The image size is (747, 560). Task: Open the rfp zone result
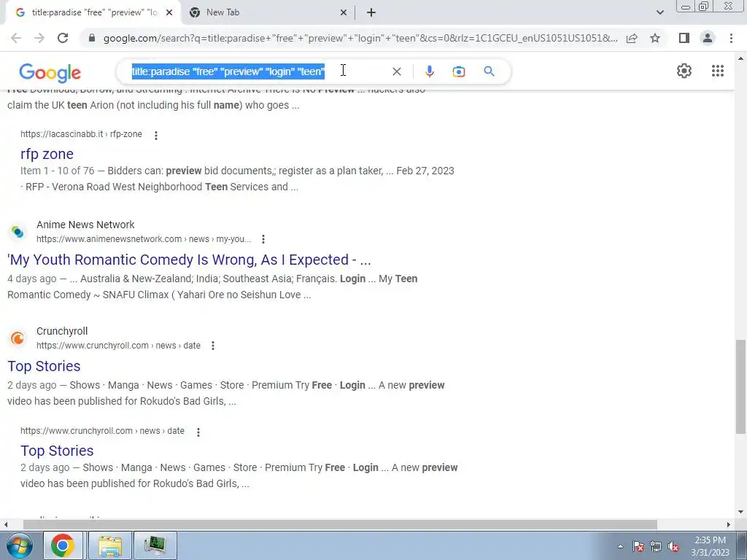pyautogui.click(x=47, y=154)
